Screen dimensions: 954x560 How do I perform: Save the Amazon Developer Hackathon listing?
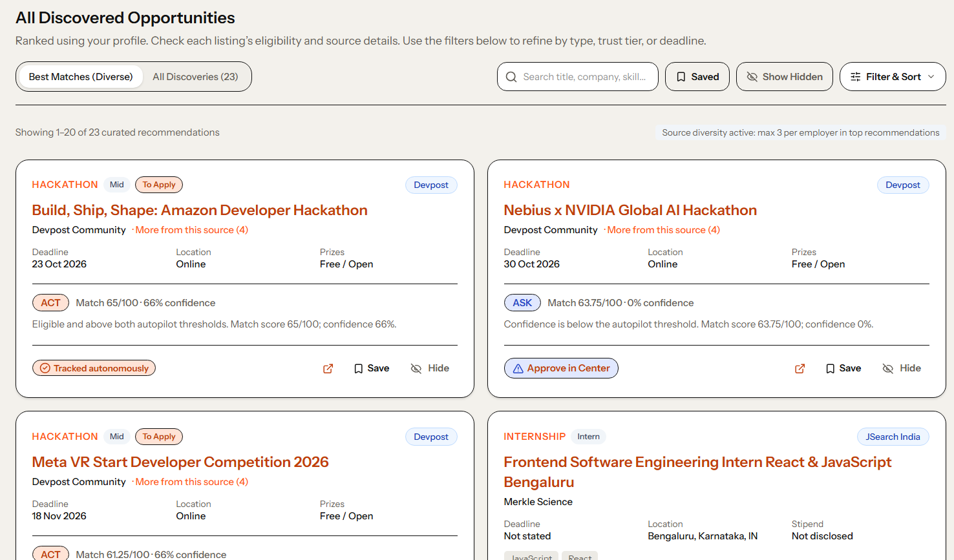click(372, 368)
